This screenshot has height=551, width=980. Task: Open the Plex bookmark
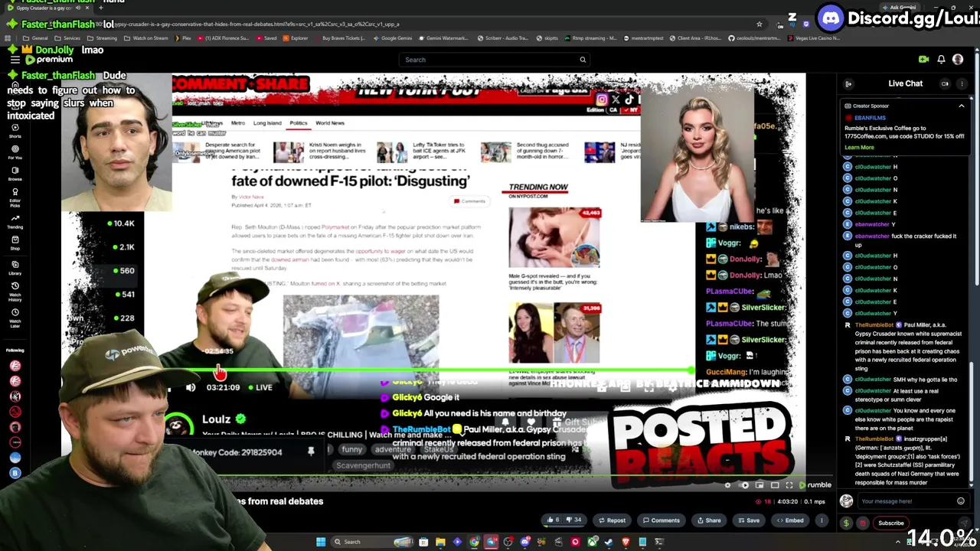point(185,37)
